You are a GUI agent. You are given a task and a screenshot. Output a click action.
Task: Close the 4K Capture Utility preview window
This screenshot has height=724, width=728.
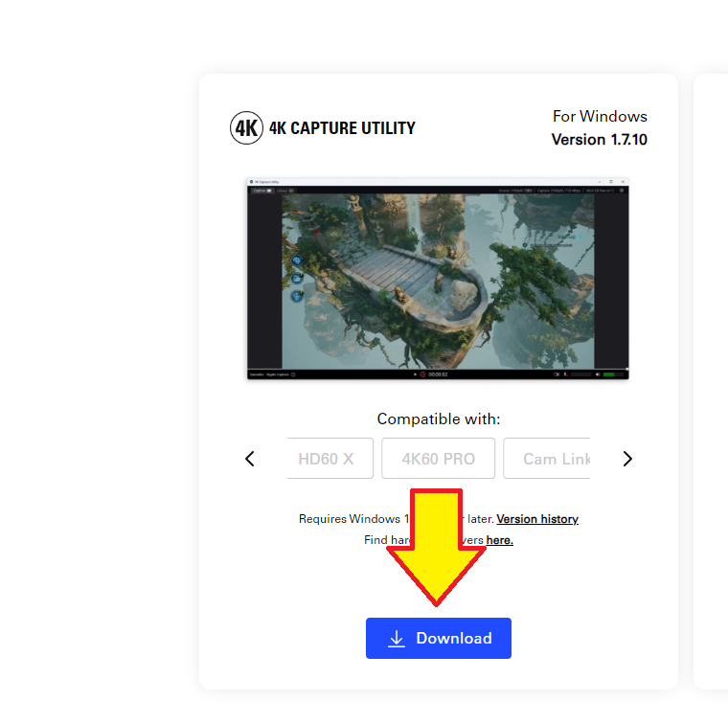623,181
